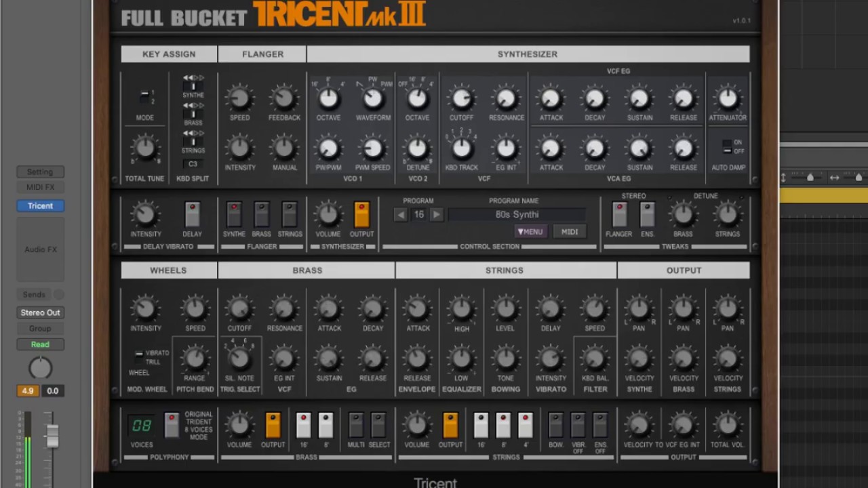Image resolution: width=868 pixels, height=488 pixels.
Task: Click the Flanger FEEDBACK knob
Action: 284,98
